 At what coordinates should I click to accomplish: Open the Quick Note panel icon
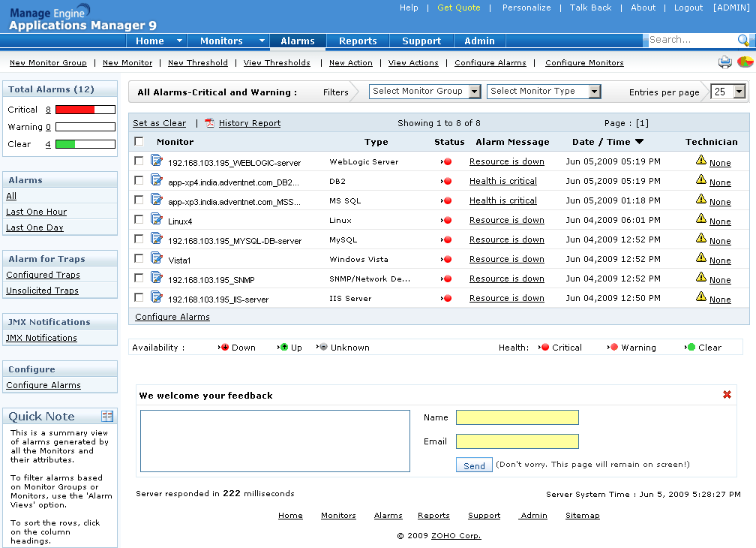[107, 416]
